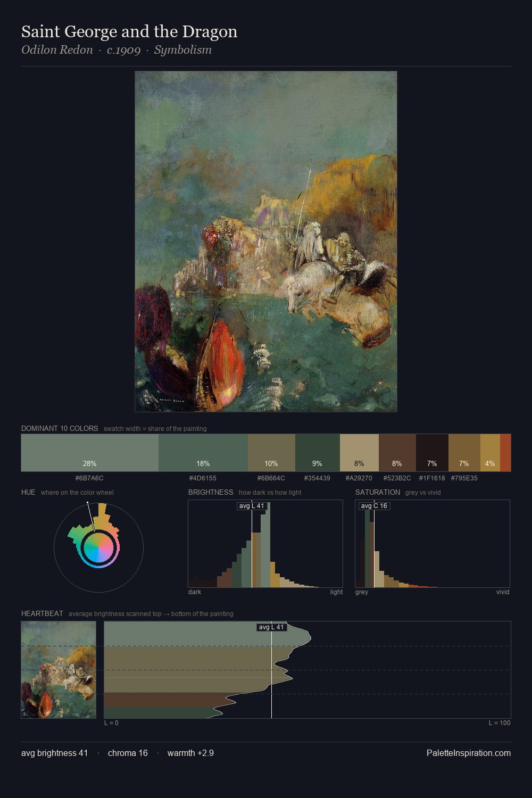Click the tallest bar in Brightness histogram
The height and width of the screenshot is (798, 532).
pyautogui.click(x=268, y=545)
